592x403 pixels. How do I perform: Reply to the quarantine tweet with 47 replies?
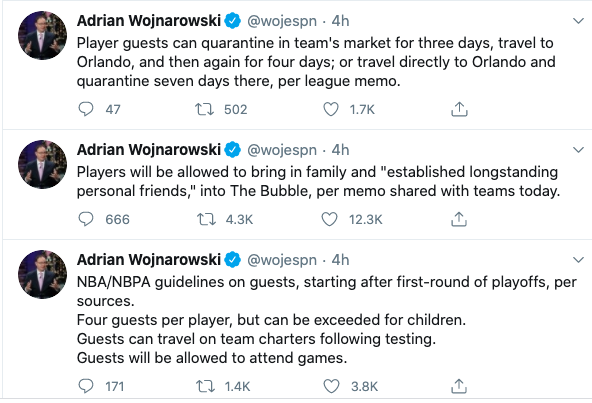pos(86,109)
